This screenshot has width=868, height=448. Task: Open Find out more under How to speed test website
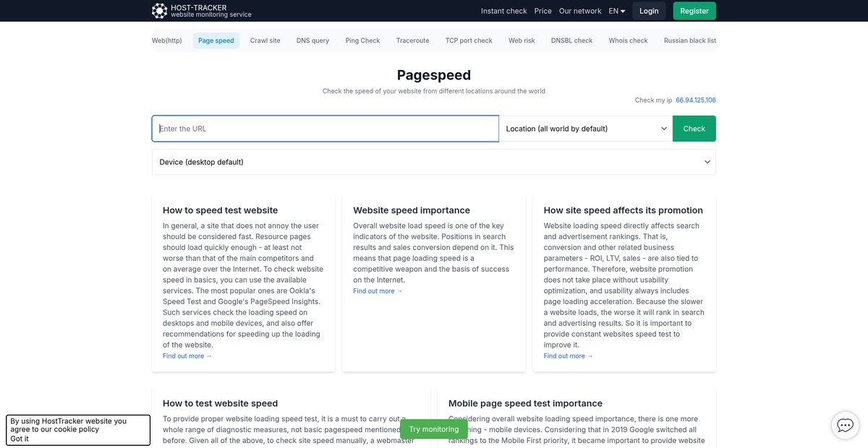tap(187, 356)
